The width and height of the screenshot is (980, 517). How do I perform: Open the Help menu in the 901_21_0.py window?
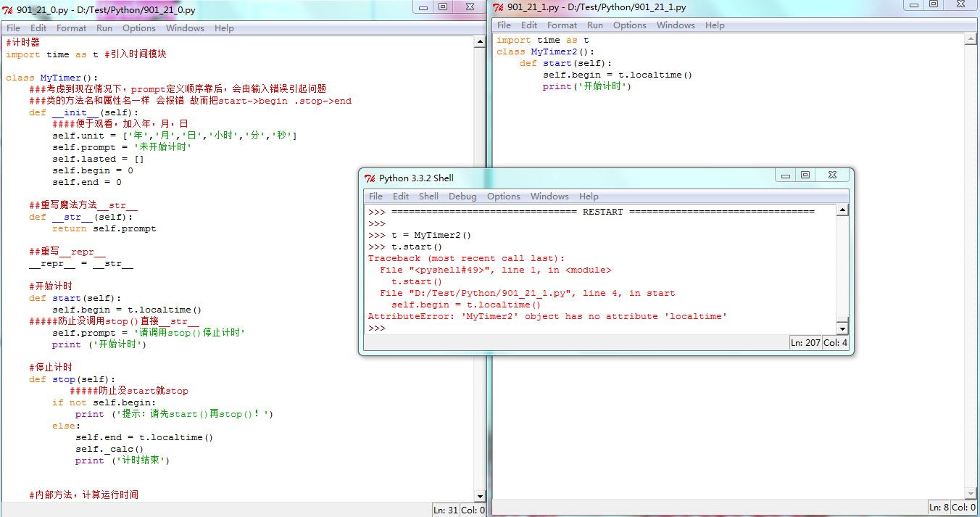[x=224, y=28]
